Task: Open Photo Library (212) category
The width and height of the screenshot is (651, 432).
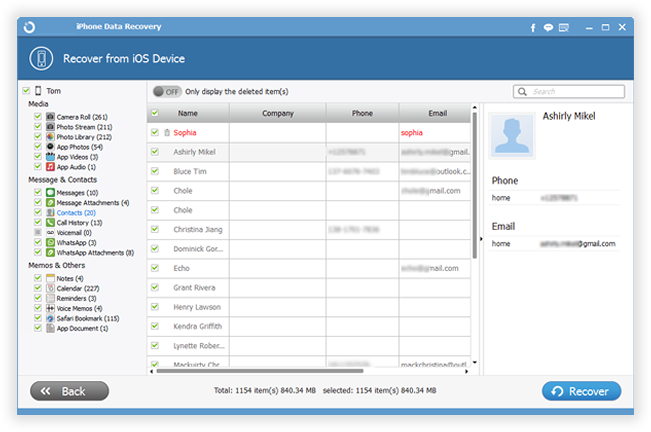Action: (x=84, y=137)
